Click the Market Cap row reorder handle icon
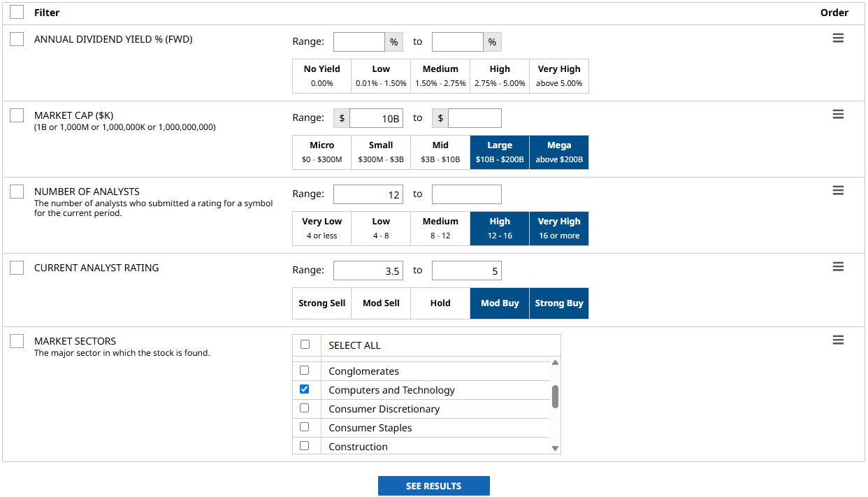This screenshot has height=497, width=868. coord(838,115)
